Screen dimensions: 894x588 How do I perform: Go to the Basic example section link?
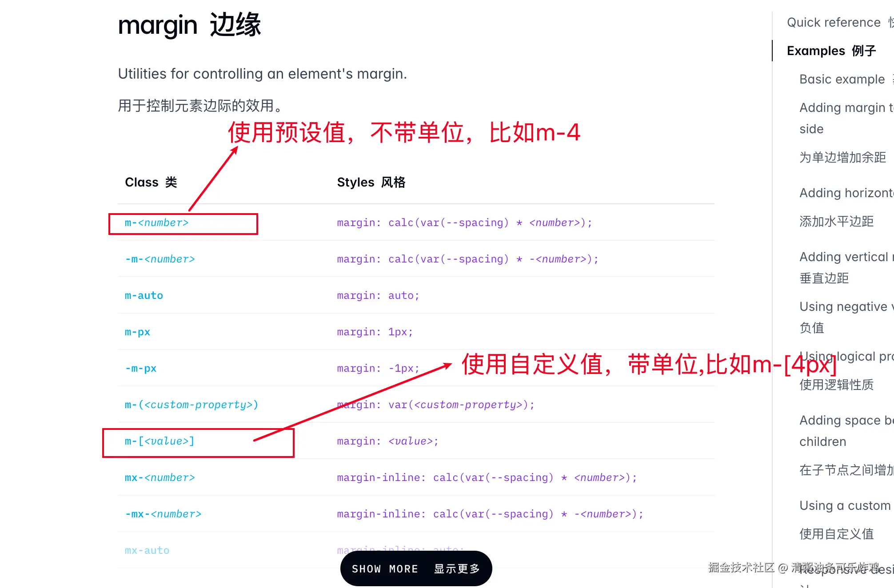click(842, 79)
